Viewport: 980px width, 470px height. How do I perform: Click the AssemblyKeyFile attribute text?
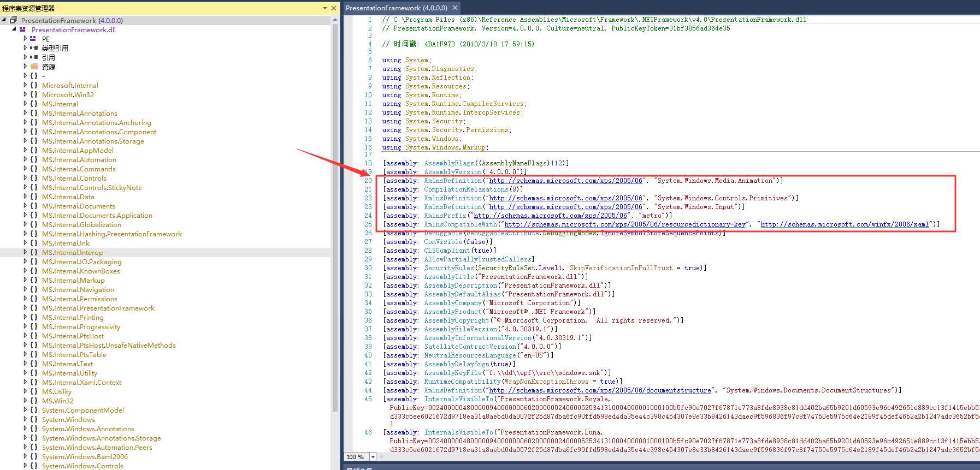click(453, 373)
